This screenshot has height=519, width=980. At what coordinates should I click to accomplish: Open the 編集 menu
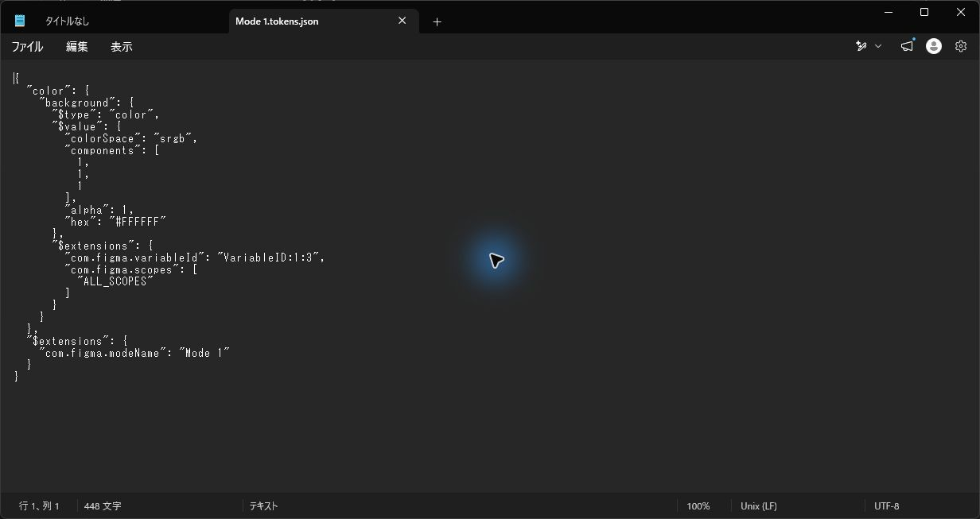pos(77,47)
